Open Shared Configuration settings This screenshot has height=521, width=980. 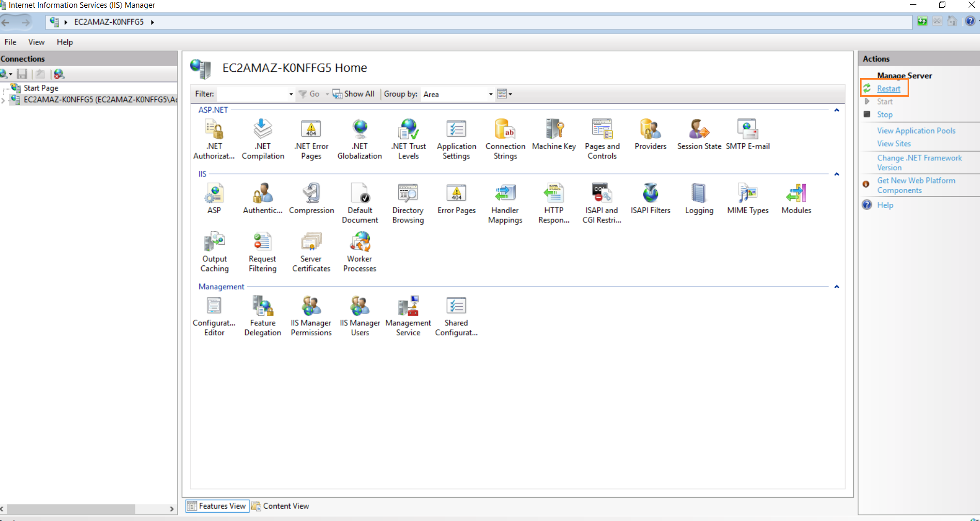(456, 310)
